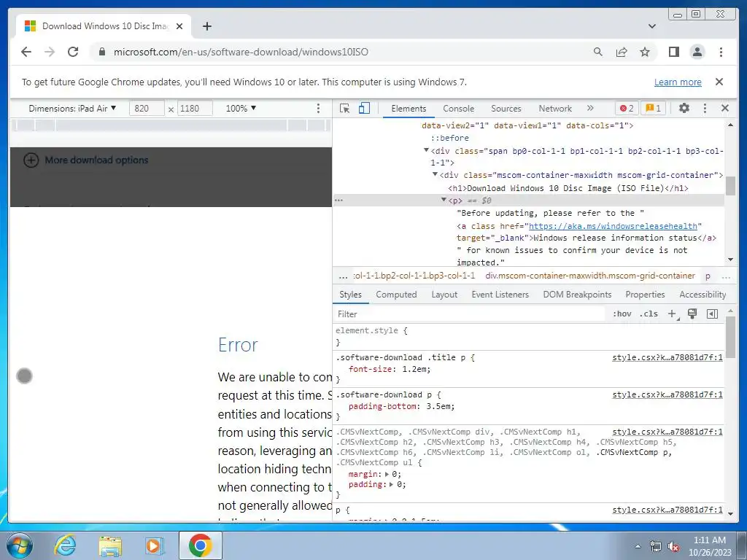Click the yellow issues count badge
This screenshot has height=560, width=747.
(x=653, y=109)
